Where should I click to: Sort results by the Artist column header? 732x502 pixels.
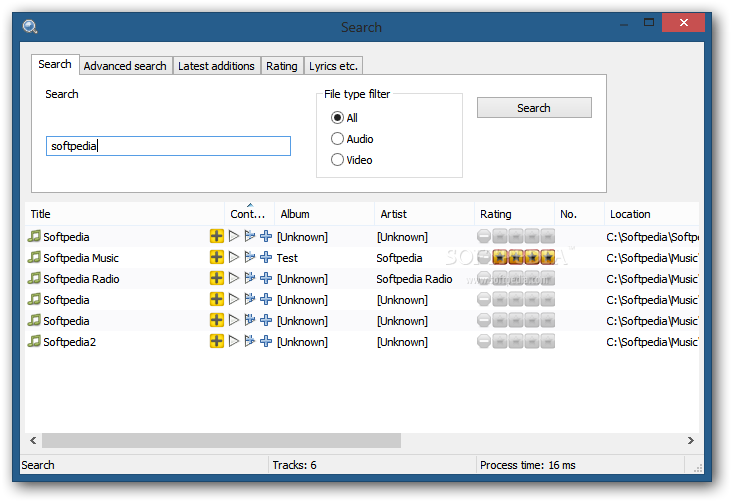424,214
